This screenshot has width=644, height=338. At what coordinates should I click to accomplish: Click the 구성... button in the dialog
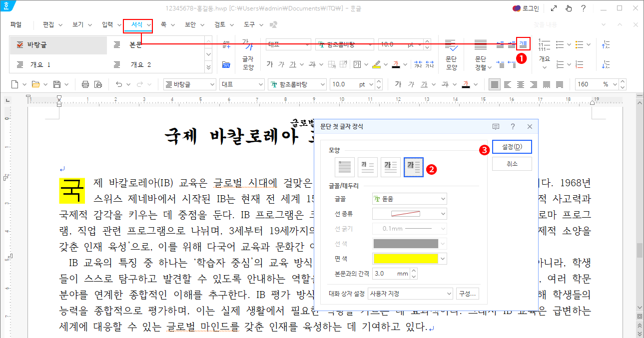click(x=467, y=293)
